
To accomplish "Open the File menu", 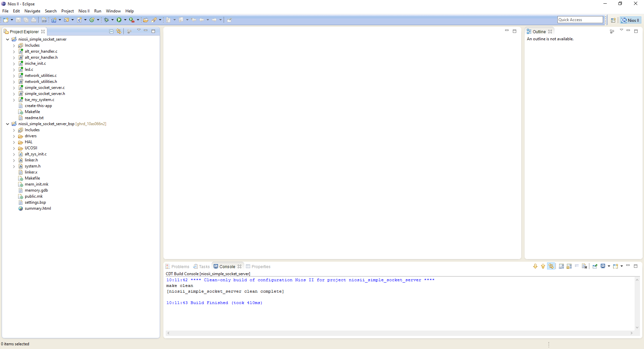I will click(x=5, y=11).
